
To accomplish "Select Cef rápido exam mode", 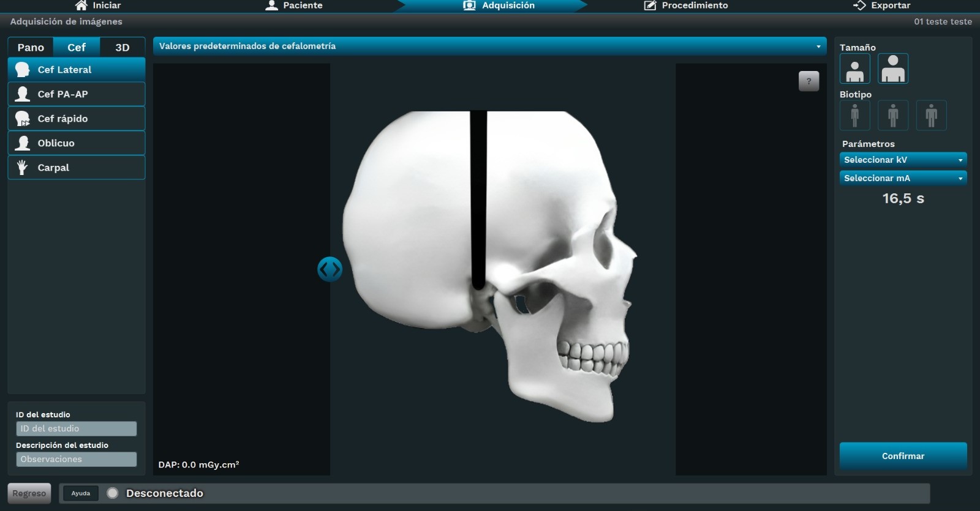I will 77,119.
